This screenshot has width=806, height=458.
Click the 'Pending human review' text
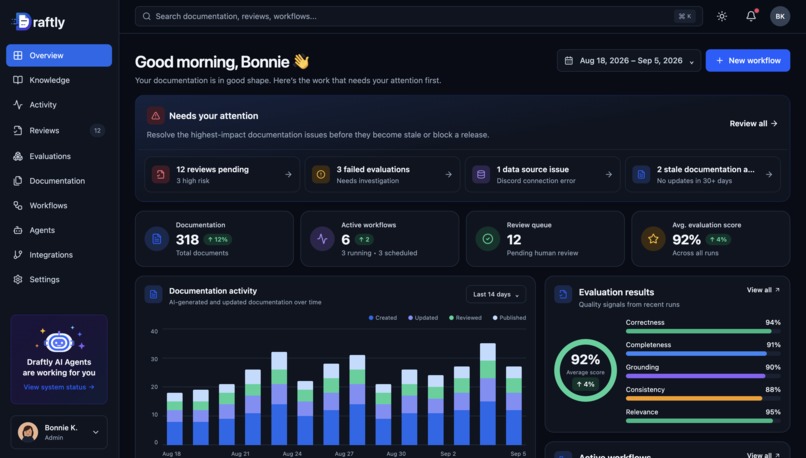point(542,253)
